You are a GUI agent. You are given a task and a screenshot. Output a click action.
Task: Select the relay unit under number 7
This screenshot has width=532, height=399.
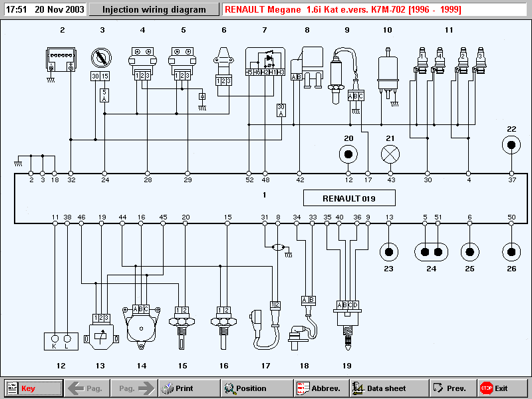[265, 61]
